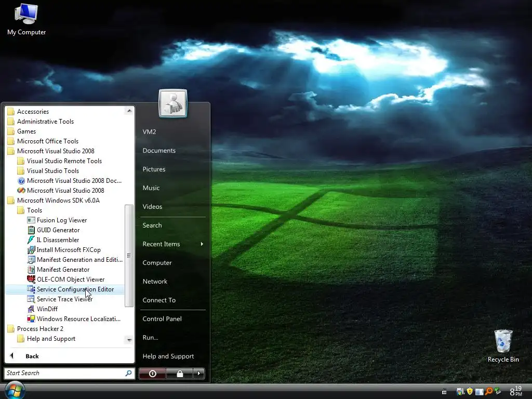
Task: Click the orange magnifier tray icon
Action: [x=488, y=391]
